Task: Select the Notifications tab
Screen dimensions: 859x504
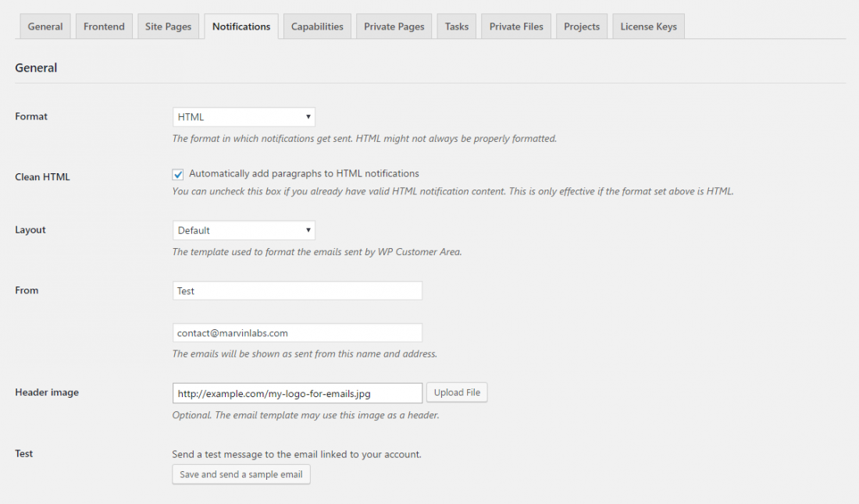Action: click(x=241, y=26)
